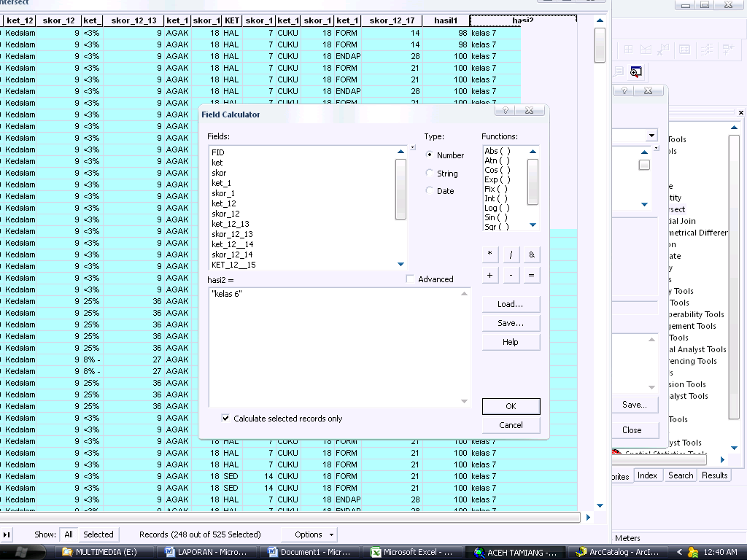Click OK to run the field calculation
Image resolution: width=747 pixels, height=560 pixels.
click(511, 406)
